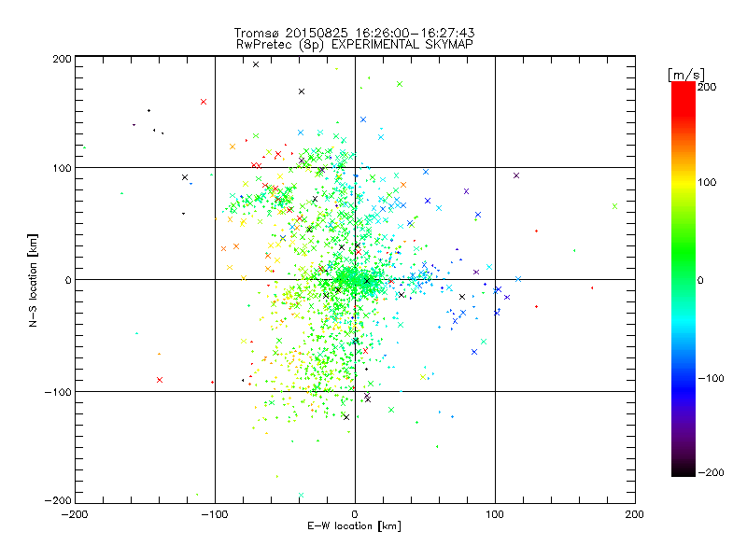747x560 pixels.
Task: Click the colorbar's 100 label
Action: pos(707,182)
